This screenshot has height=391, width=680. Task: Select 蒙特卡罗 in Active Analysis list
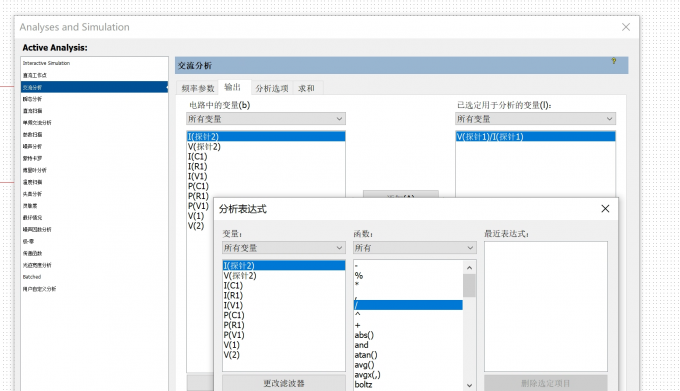click(94, 158)
